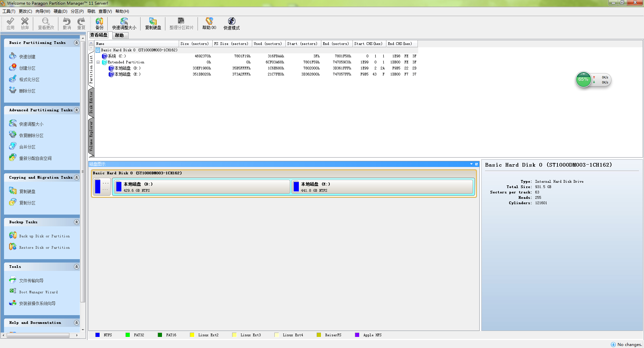Click the 撤消 (Undo) toolbar icon

click(67, 23)
